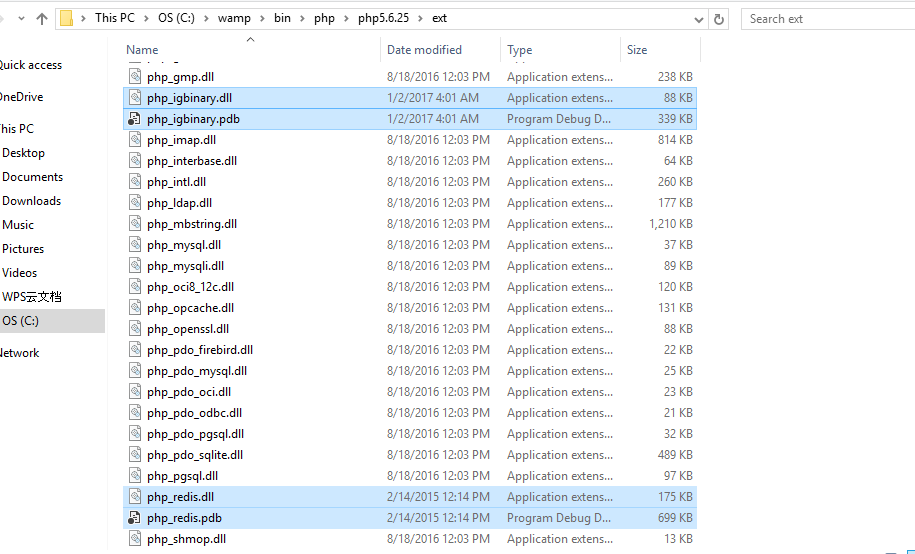The width and height of the screenshot is (915, 554).
Task: Expand the chevron after This PC breadcrumb
Action: coord(146,19)
